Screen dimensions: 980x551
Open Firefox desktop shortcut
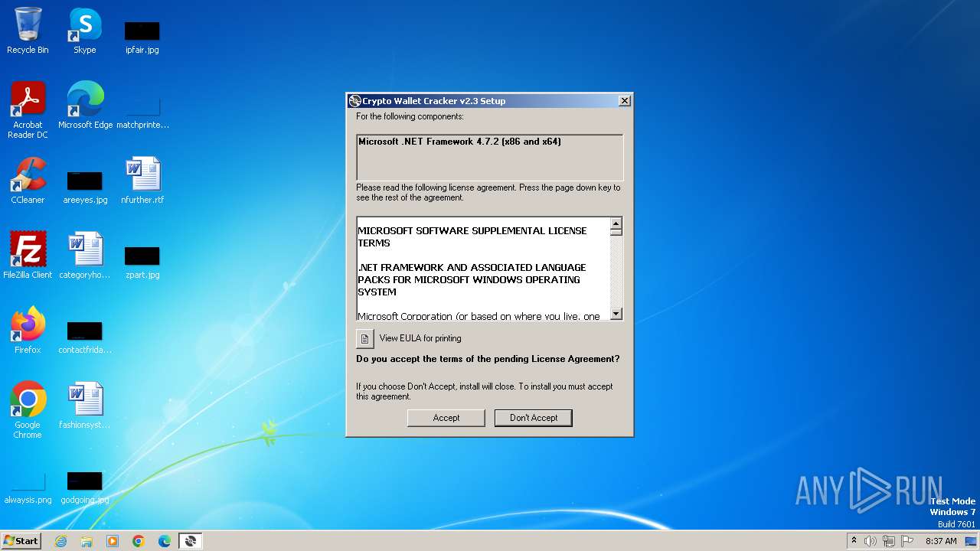(28, 330)
